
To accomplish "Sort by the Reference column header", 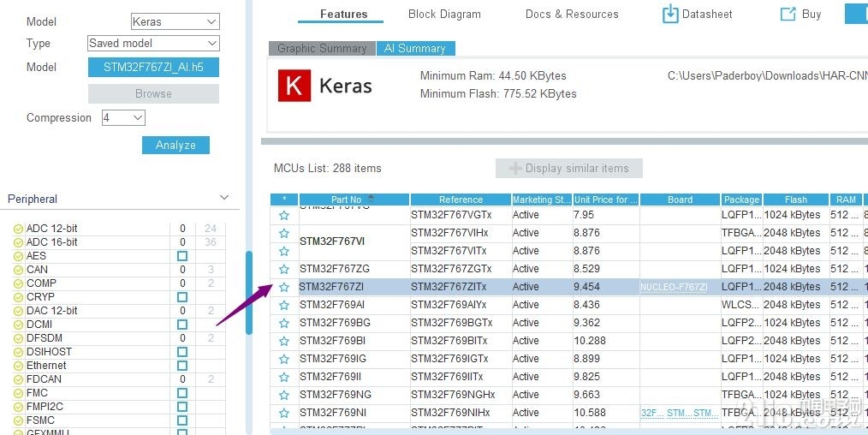I will point(461,200).
